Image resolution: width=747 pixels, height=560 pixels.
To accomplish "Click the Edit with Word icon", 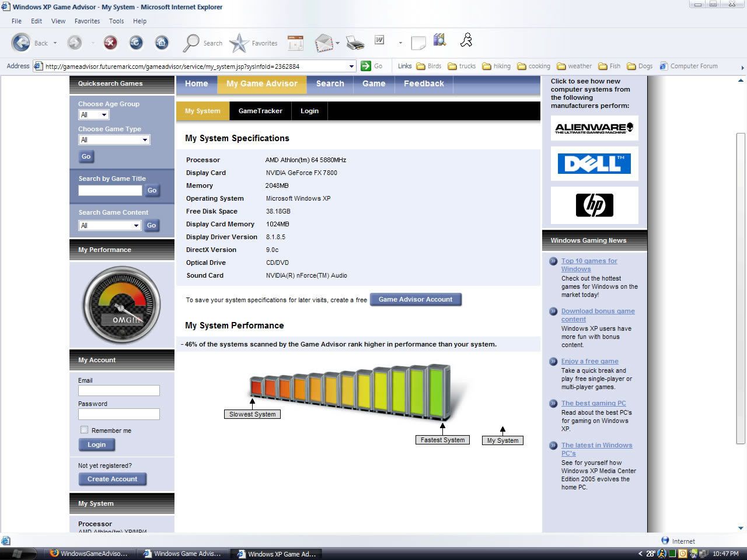I will (x=379, y=40).
